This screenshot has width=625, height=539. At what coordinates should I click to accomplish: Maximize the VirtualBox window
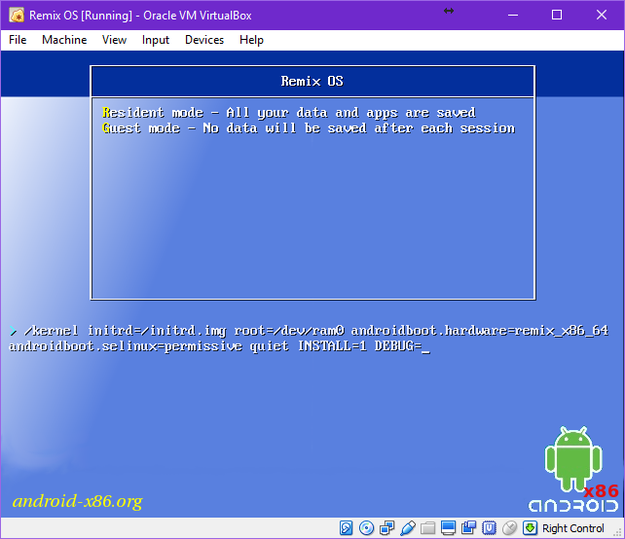(557, 15)
